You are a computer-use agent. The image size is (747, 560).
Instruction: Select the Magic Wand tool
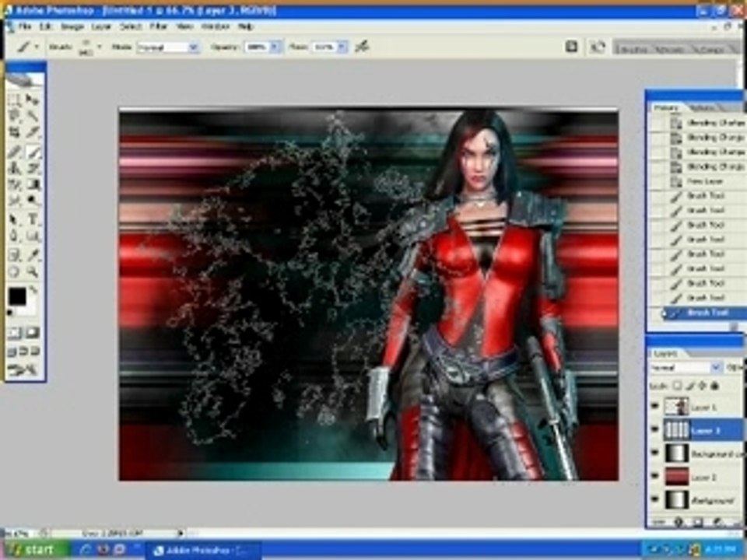coord(33,116)
